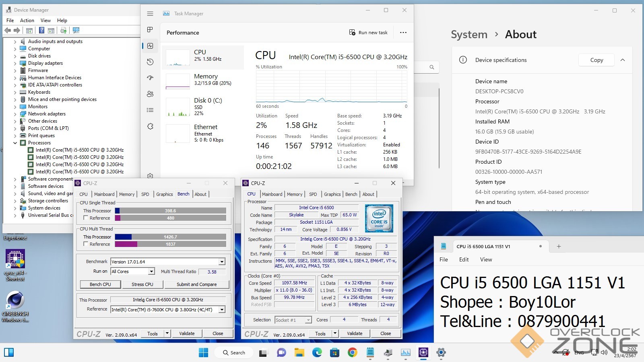Click the speaker volume icon in system tray
This screenshot has height=362, width=644.
tap(604, 353)
